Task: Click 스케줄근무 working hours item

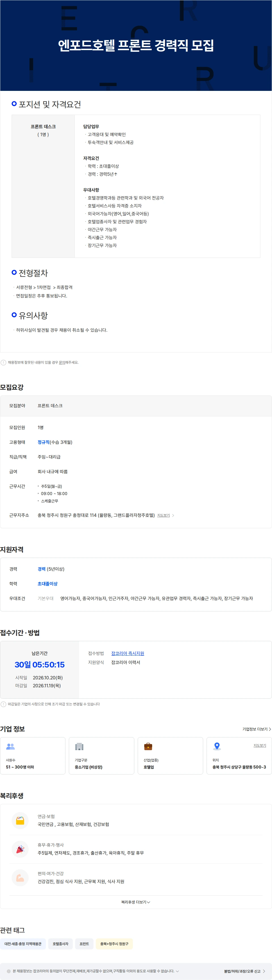Action: (x=50, y=501)
